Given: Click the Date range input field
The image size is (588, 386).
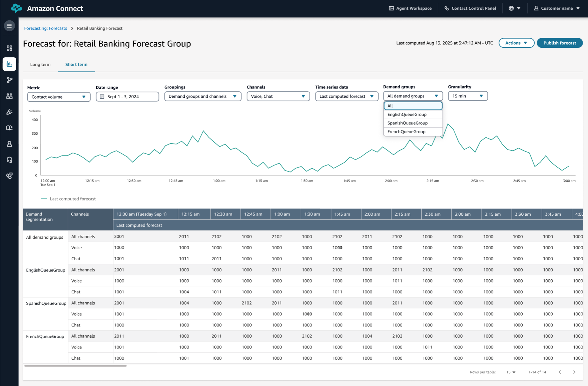Looking at the screenshot, I should tap(127, 97).
